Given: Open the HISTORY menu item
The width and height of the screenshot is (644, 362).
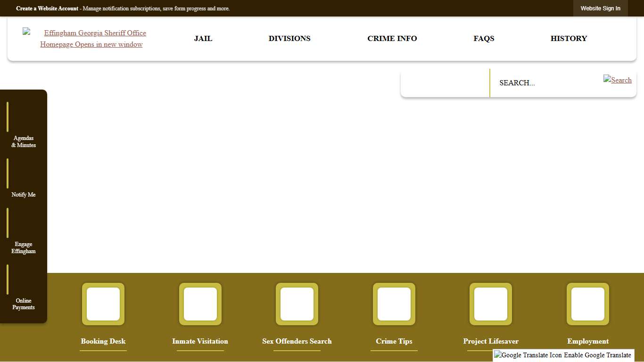Looking at the screenshot, I should tap(569, 39).
